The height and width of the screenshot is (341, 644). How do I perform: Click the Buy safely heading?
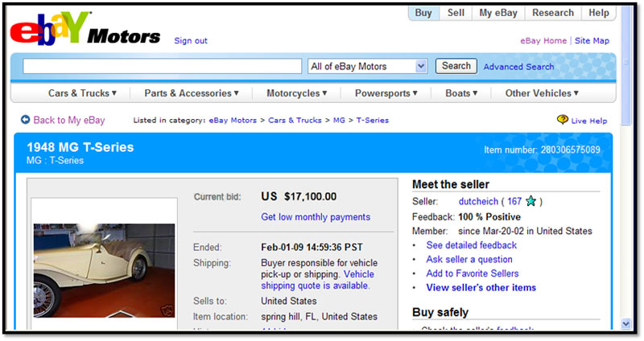[x=440, y=313]
